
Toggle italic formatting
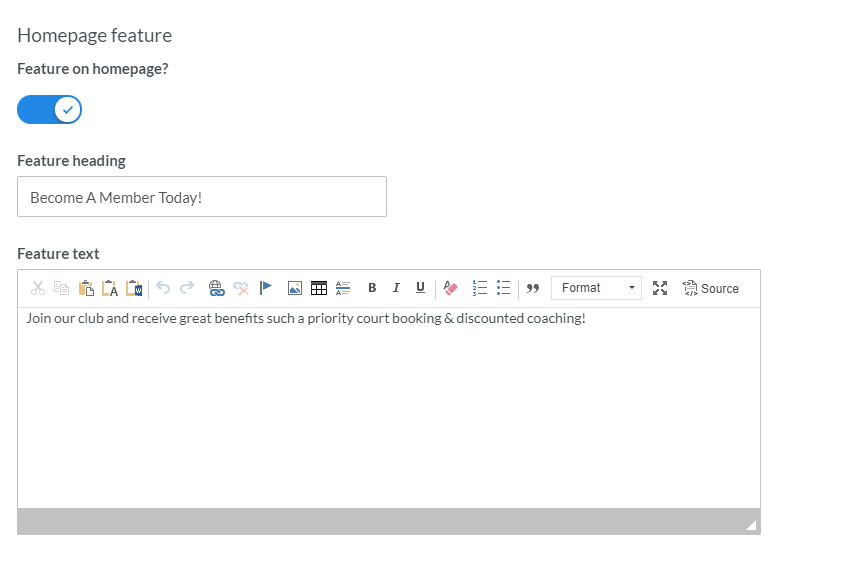396,288
